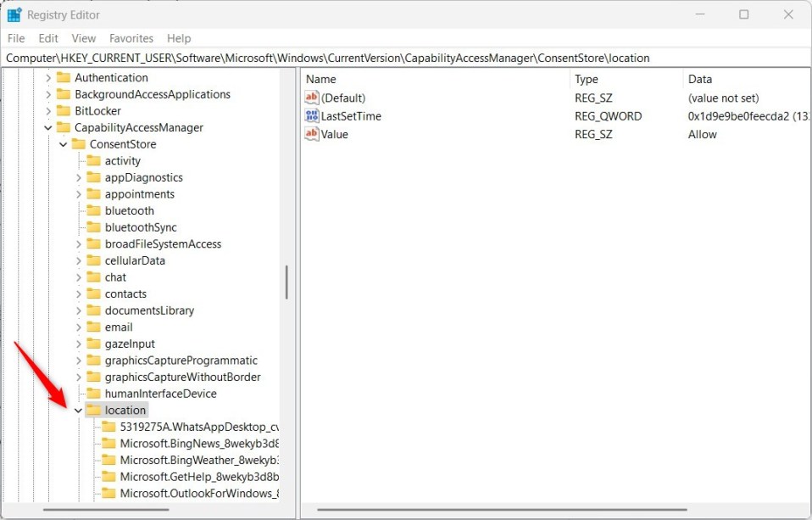The image size is (812, 520).
Task: Open the Favorites menu
Action: [131, 38]
